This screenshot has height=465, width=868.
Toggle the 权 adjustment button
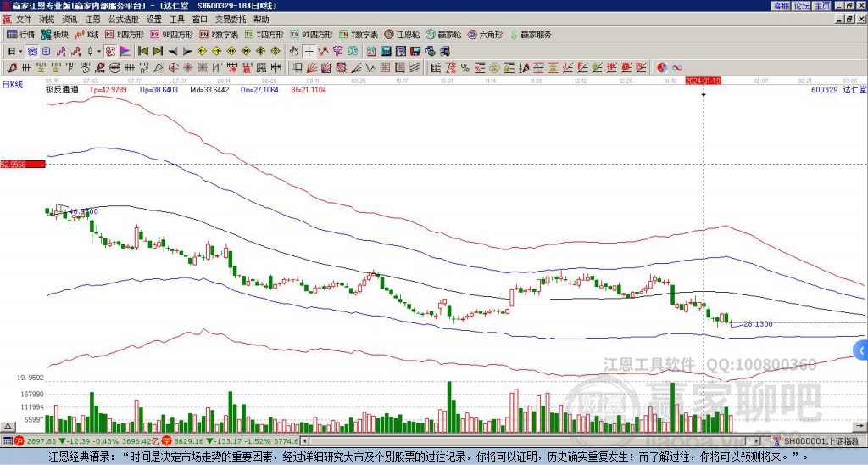110,51
